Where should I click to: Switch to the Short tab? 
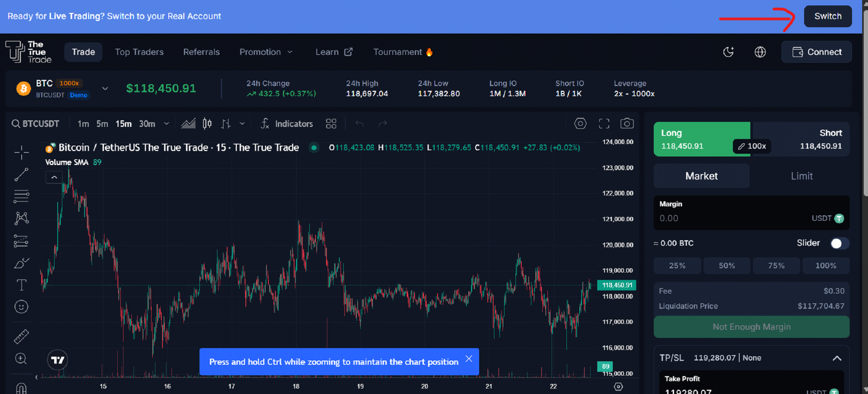tap(801, 139)
